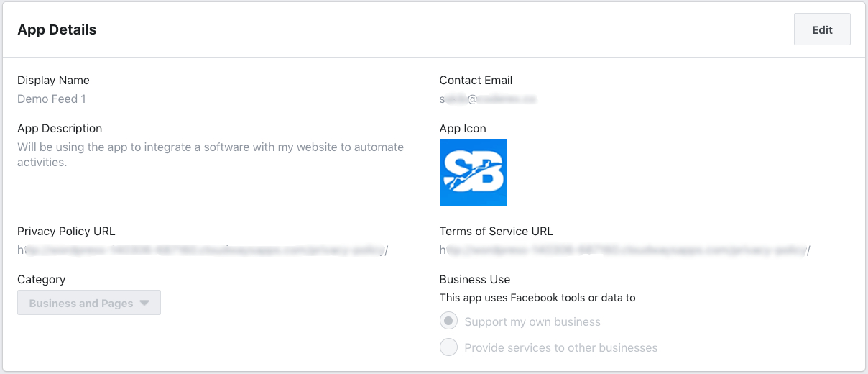
Task: Click the Display Name label
Action: coord(53,80)
